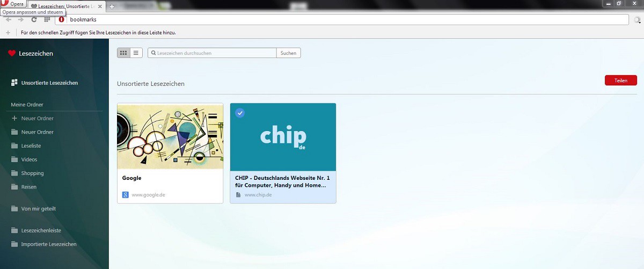Open the Opera main menu button

coord(13,4)
